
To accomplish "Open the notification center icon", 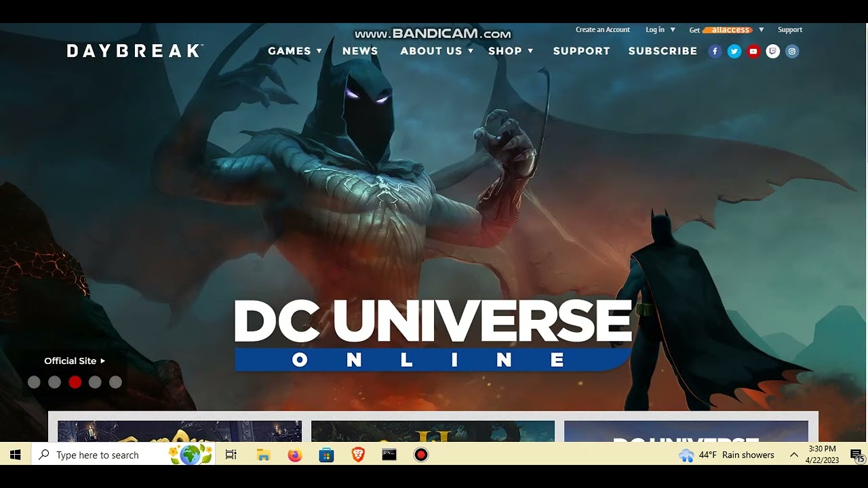I will 856,455.
